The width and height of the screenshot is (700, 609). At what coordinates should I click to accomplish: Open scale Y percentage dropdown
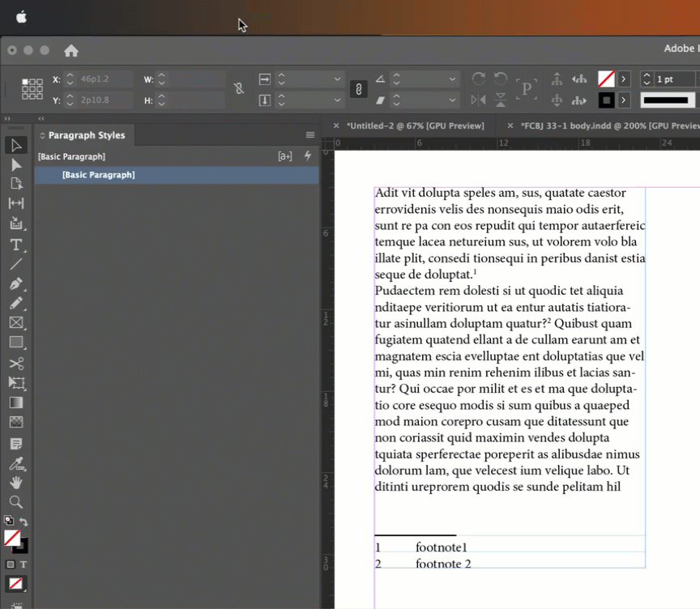pyautogui.click(x=337, y=100)
